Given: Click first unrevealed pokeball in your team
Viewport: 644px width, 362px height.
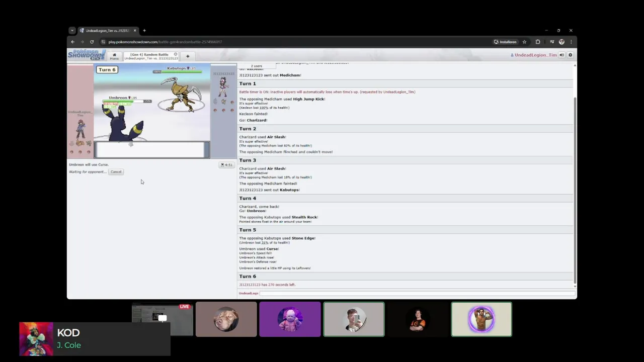Looking at the screenshot, I should point(71,152).
